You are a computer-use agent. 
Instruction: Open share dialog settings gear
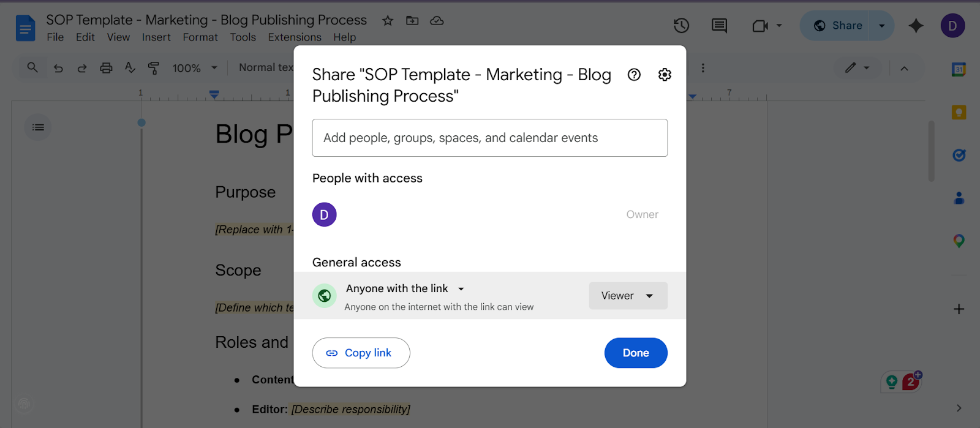pyautogui.click(x=665, y=75)
